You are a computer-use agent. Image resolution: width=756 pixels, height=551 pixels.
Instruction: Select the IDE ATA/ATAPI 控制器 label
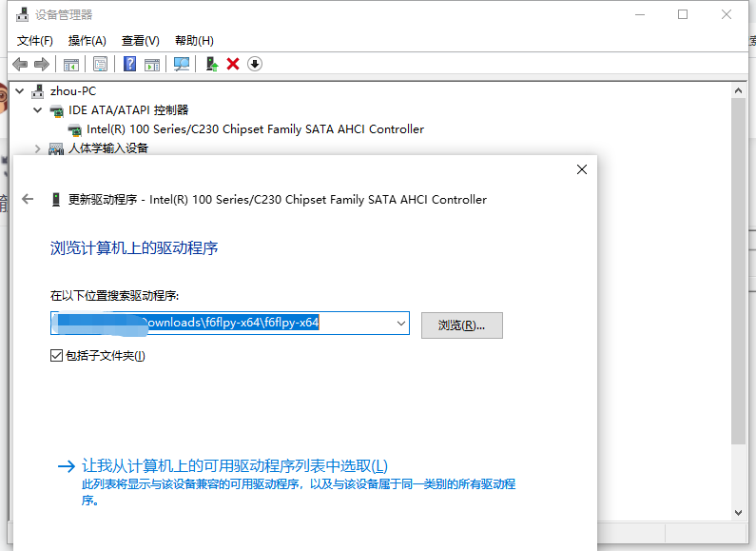pos(128,110)
